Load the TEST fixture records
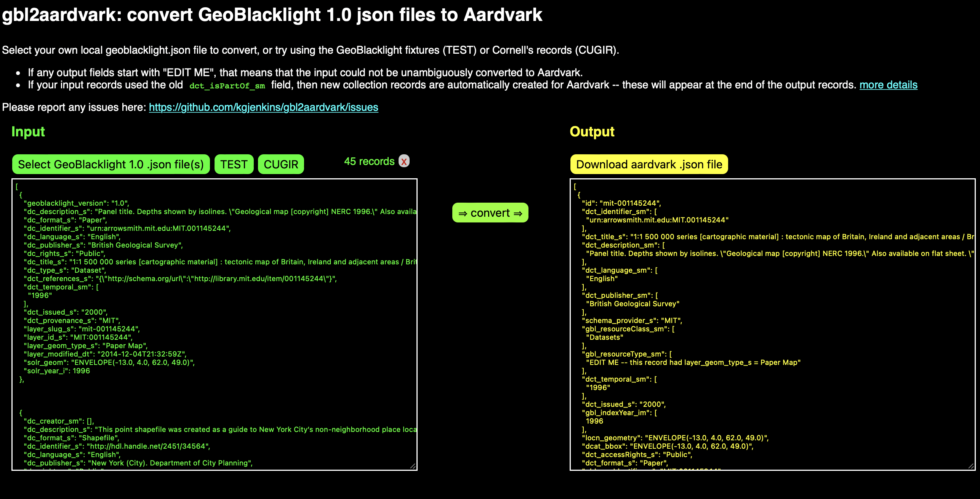 point(234,165)
